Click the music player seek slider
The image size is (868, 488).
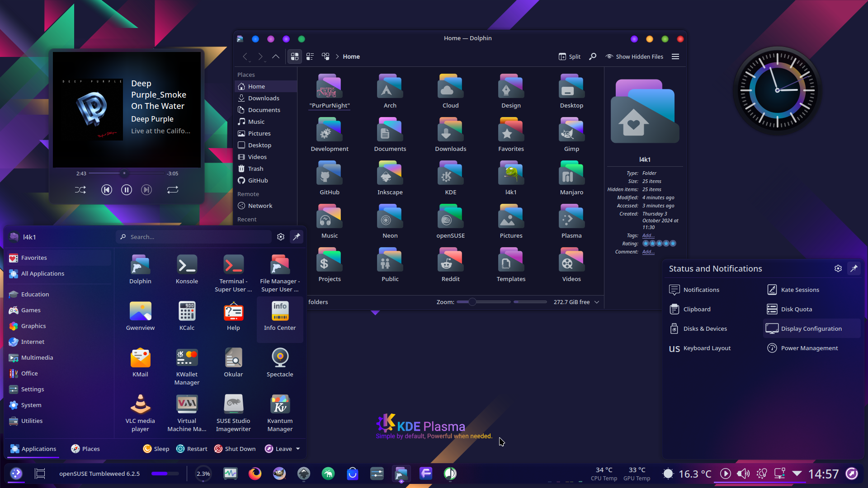(127, 173)
